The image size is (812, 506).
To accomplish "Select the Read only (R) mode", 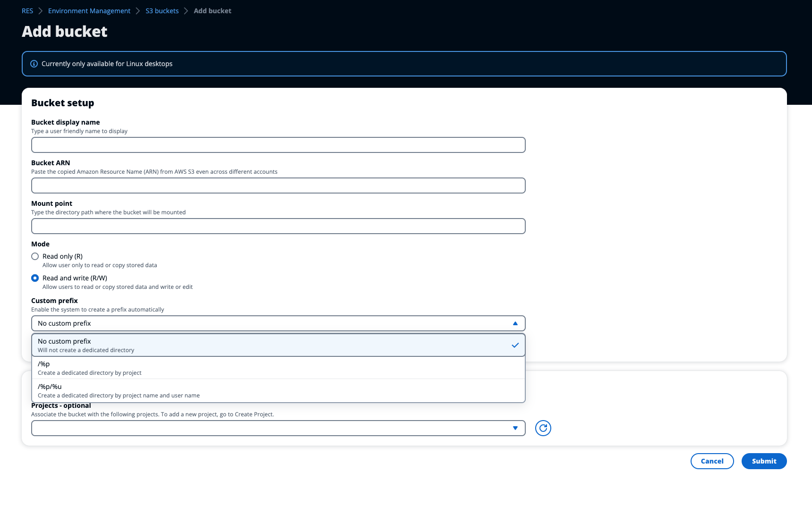I will pos(35,256).
